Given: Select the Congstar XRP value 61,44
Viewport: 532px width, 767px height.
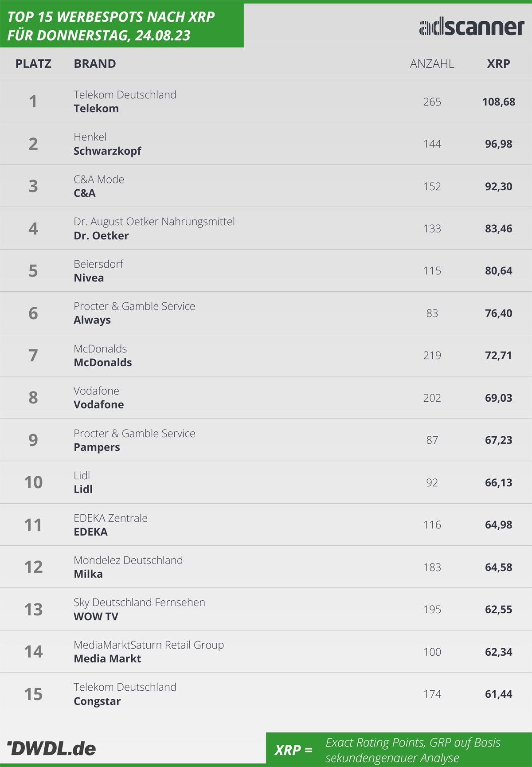Looking at the screenshot, I should (498, 694).
